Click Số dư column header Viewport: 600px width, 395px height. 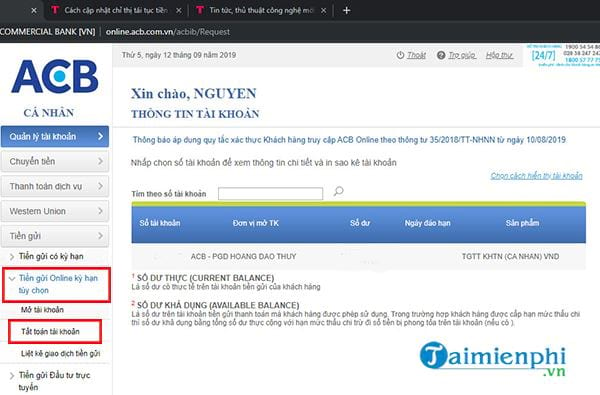tap(360, 223)
